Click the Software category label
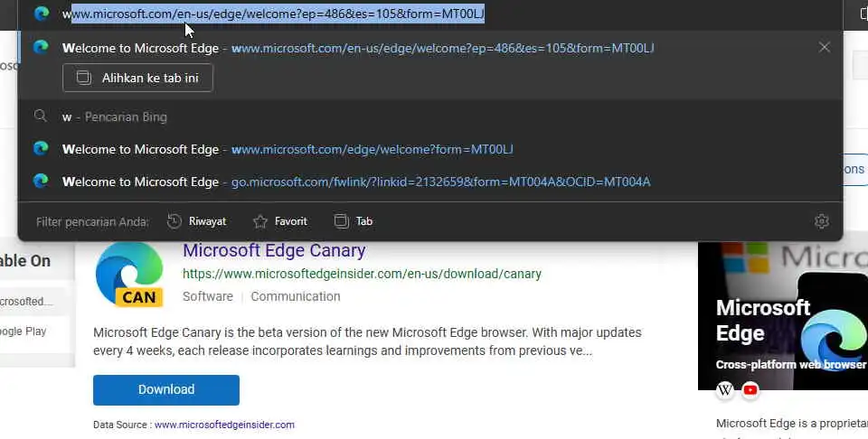 click(x=208, y=296)
